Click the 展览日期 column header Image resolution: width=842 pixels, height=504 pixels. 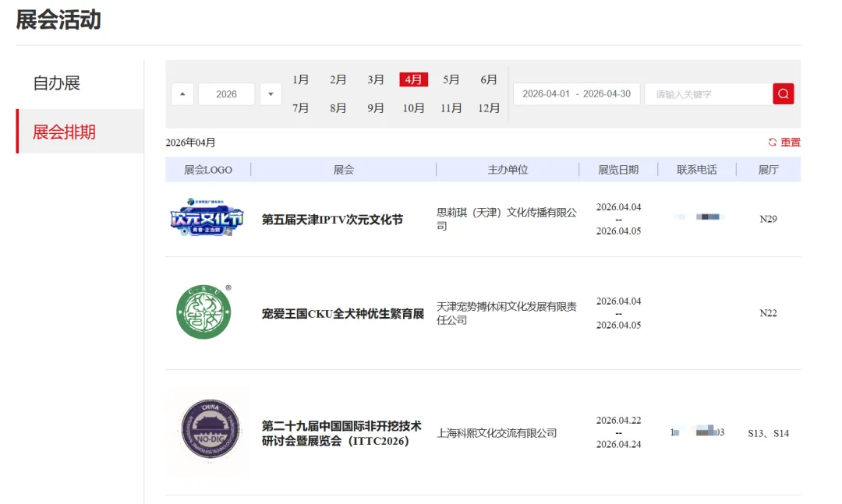click(618, 170)
